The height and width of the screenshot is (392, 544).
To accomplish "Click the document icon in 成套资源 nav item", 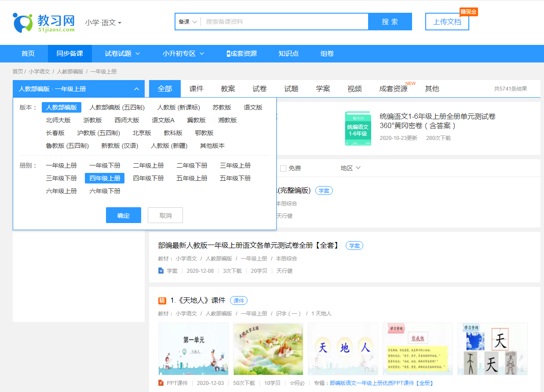I will (x=228, y=53).
